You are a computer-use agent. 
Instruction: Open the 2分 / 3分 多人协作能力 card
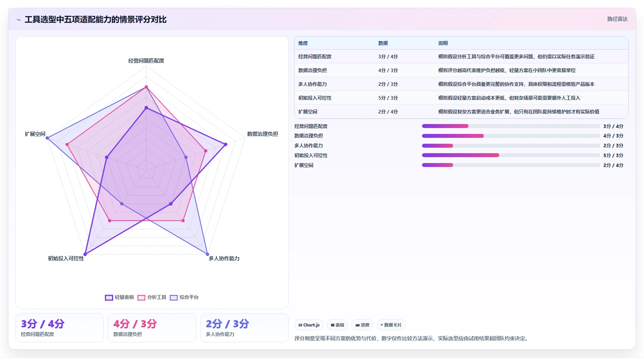pyautogui.click(x=245, y=328)
